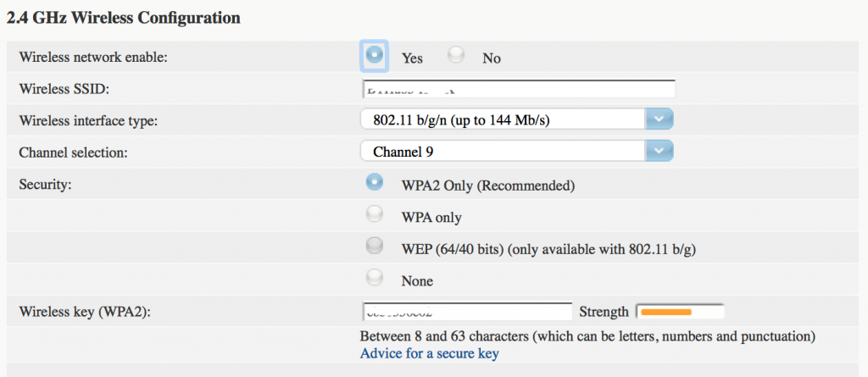Click the orange key Strength meter

tap(680, 312)
